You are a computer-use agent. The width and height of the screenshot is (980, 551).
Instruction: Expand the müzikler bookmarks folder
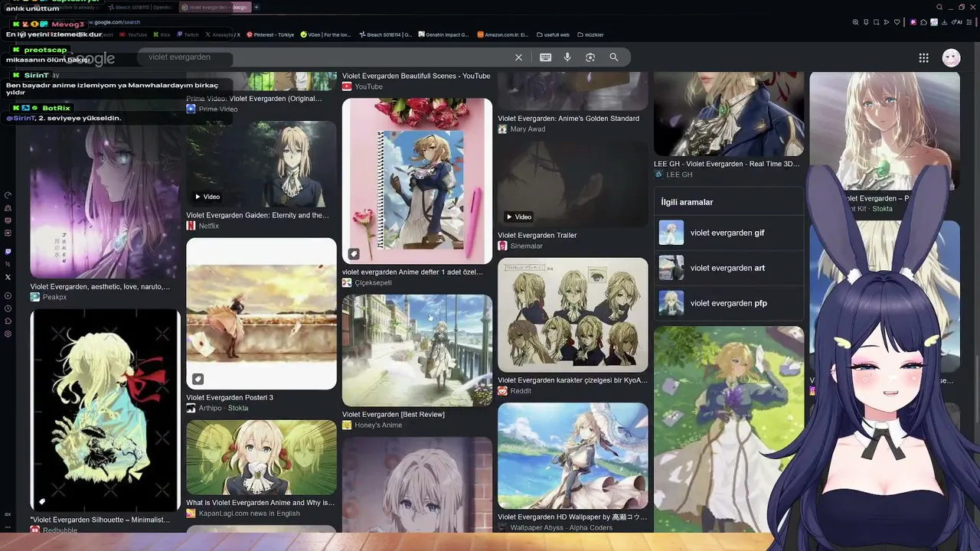(590, 34)
